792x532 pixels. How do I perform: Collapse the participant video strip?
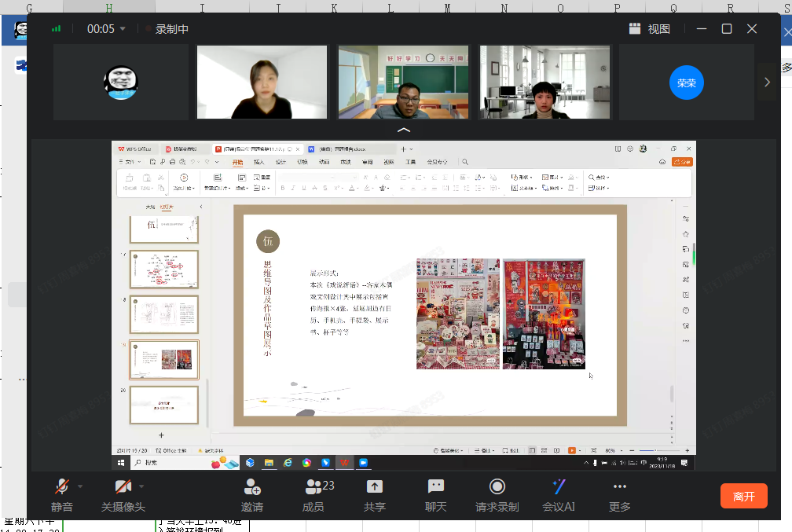pos(403,130)
